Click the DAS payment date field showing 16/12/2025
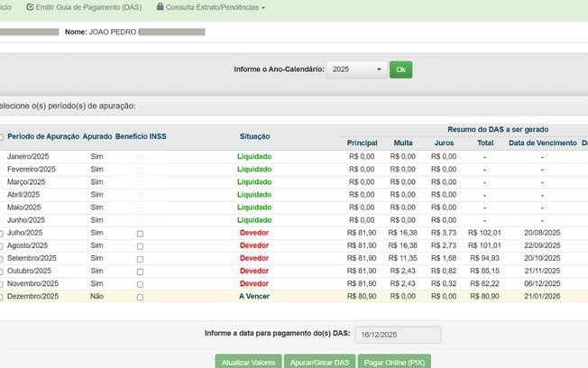 pos(398,335)
